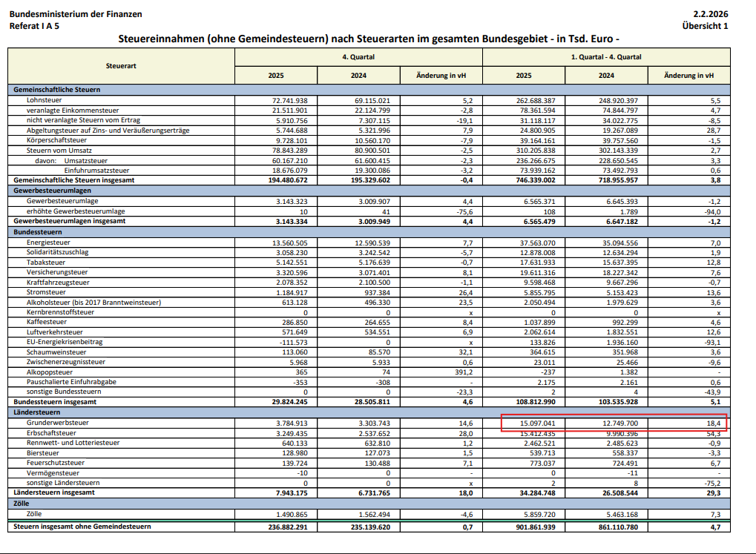
Task: Select the Steuerart column header
Action: pos(121,66)
